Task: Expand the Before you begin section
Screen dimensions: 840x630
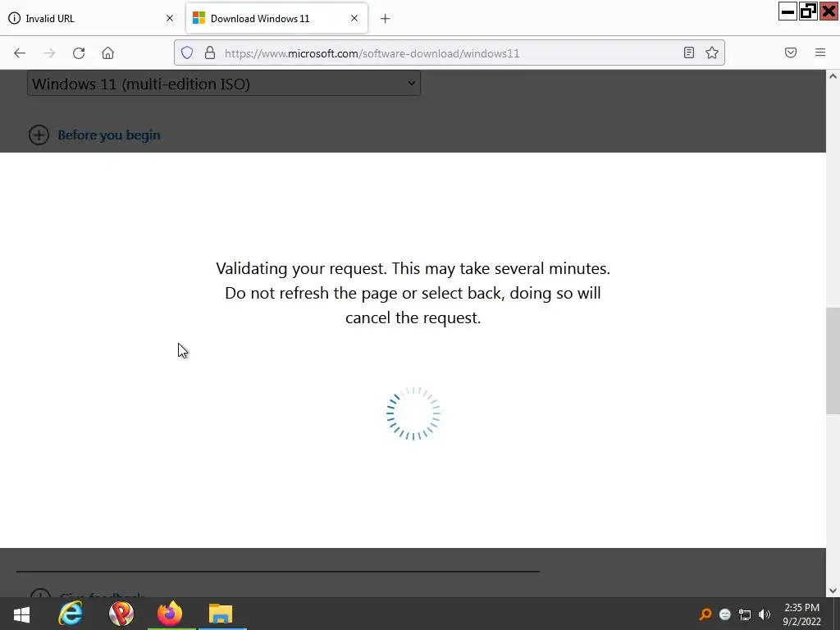Action: tap(39, 135)
